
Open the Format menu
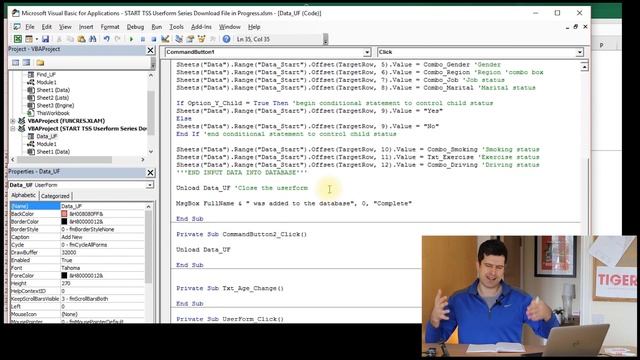tap(110, 27)
